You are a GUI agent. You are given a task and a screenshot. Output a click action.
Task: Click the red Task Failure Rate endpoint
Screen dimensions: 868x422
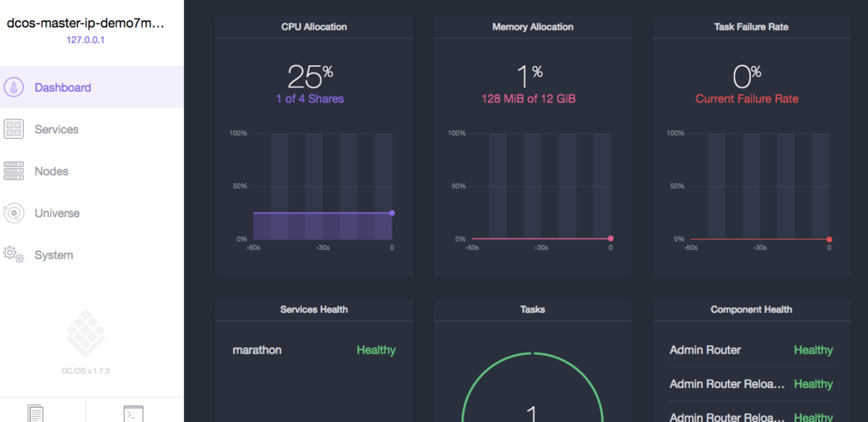pos(829,240)
